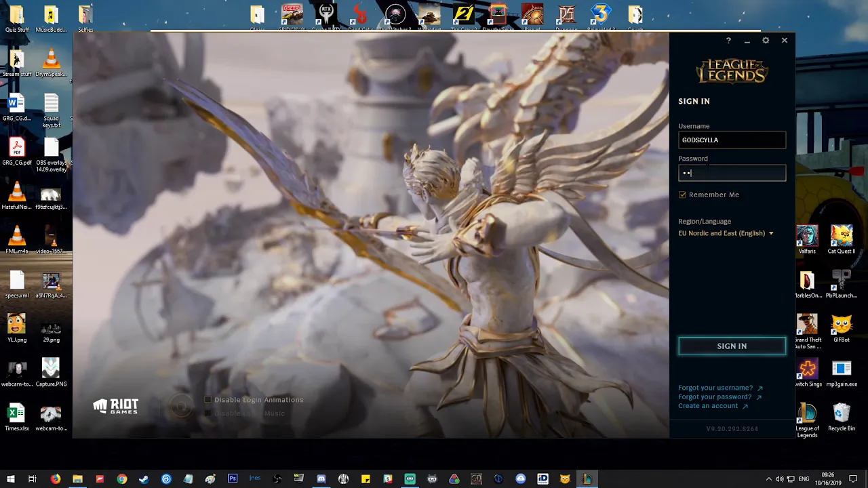Open the Region/Language dropdown
This screenshot has width=868, height=488.
(726, 233)
